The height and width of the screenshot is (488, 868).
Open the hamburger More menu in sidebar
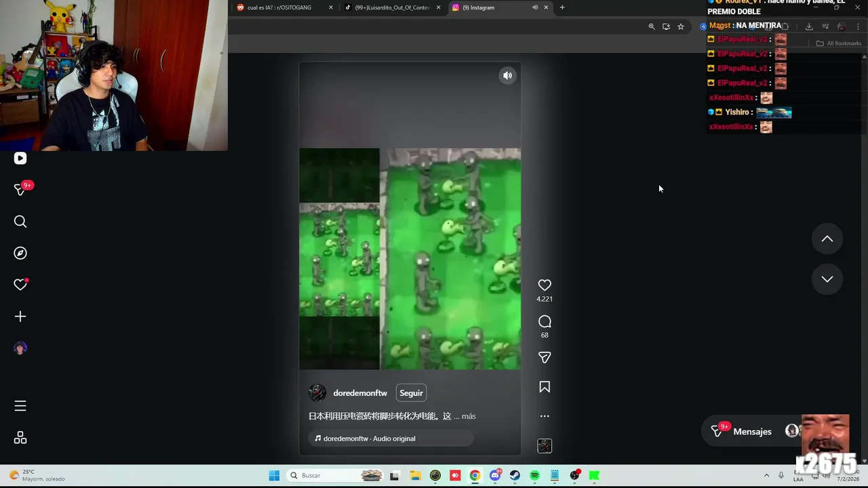click(20, 406)
